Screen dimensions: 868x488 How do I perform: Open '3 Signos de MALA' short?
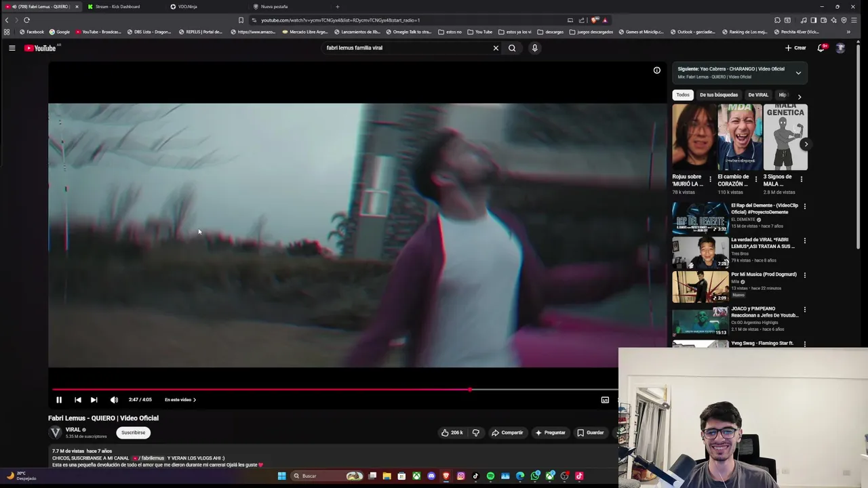point(785,137)
